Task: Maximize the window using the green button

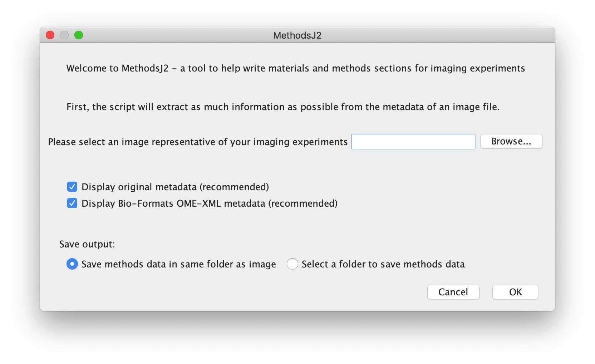Action: [79, 35]
